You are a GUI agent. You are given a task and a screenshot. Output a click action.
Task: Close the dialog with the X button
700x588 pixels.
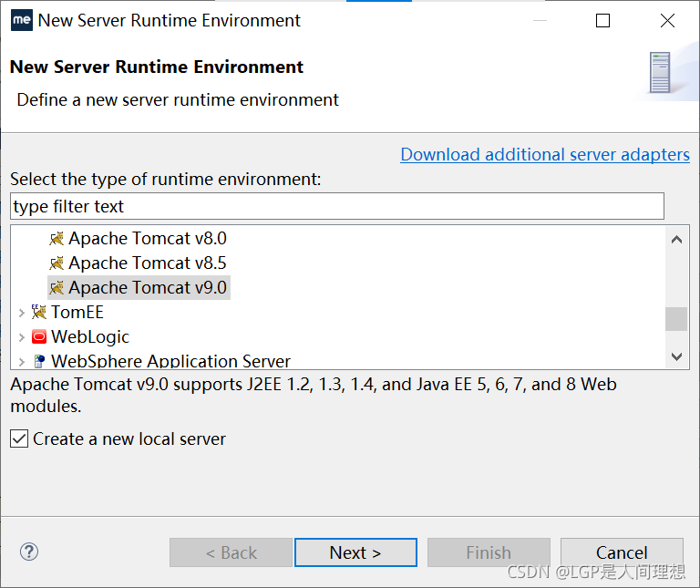point(667,21)
